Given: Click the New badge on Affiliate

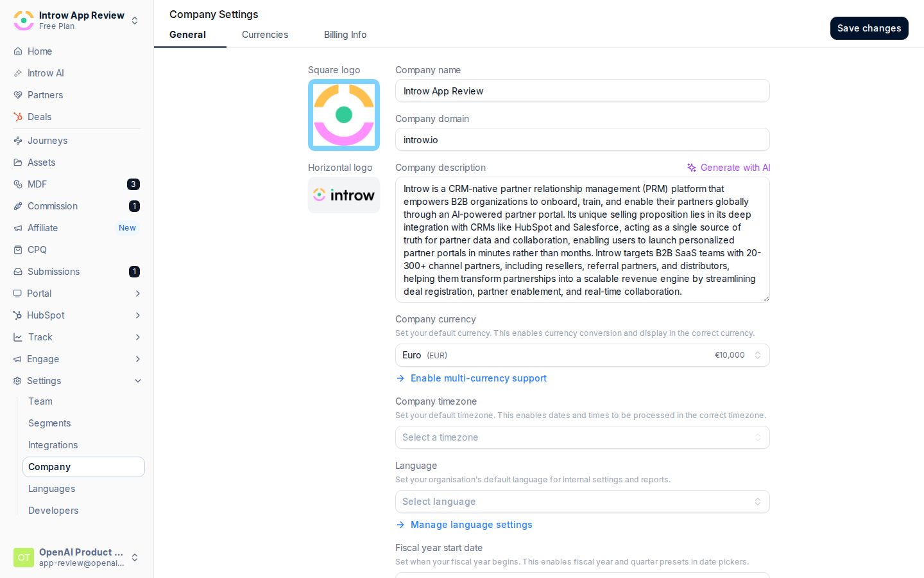Looking at the screenshot, I should 127,228.
